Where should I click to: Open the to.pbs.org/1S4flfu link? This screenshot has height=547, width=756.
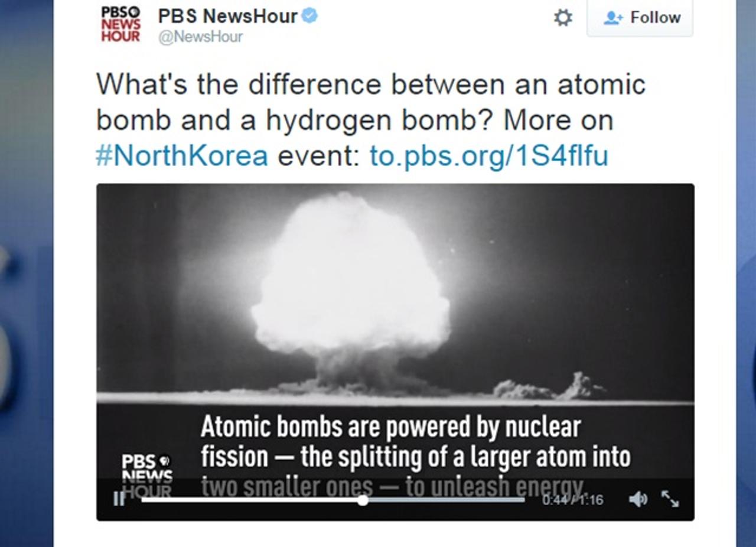coord(488,156)
